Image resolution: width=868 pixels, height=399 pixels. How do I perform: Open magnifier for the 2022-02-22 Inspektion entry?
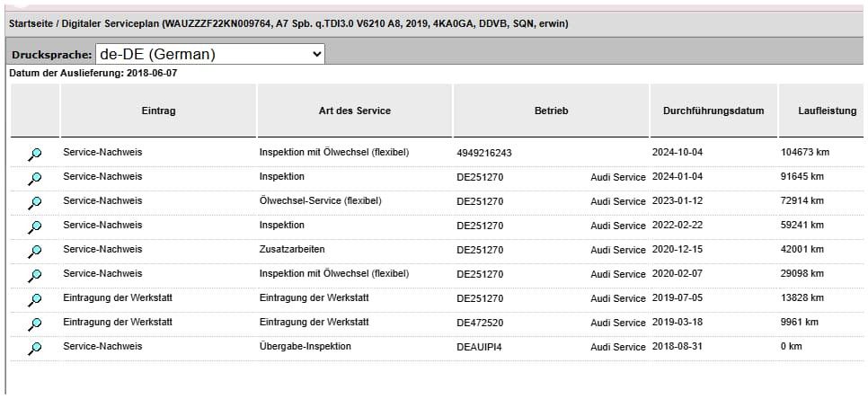coord(35,227)
